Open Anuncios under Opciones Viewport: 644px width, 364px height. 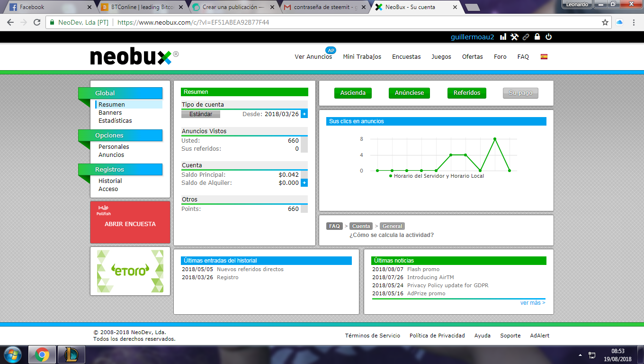[x=111, y=155]
